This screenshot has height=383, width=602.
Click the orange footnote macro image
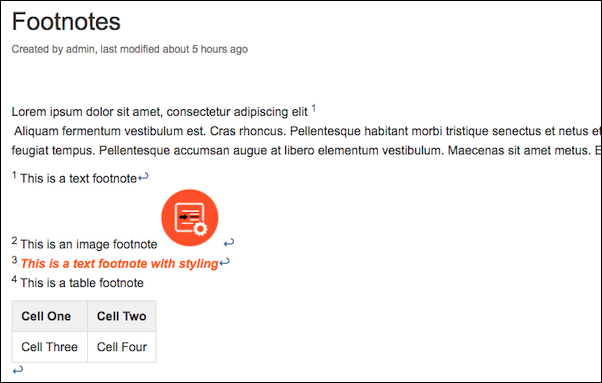pyautogui.click(x=190, y=218)
